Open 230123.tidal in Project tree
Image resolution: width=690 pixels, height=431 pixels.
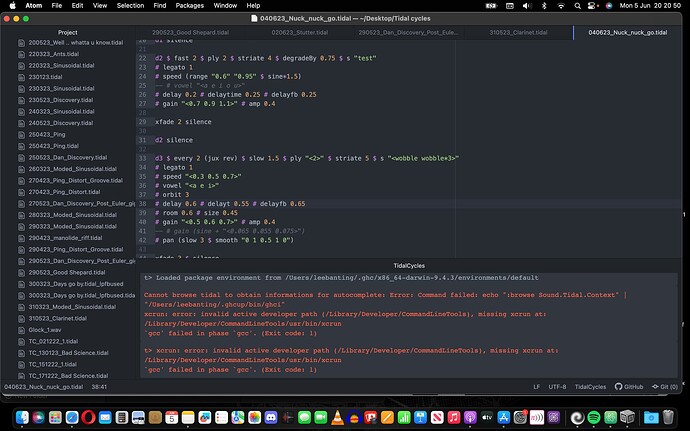click(45, 77)
